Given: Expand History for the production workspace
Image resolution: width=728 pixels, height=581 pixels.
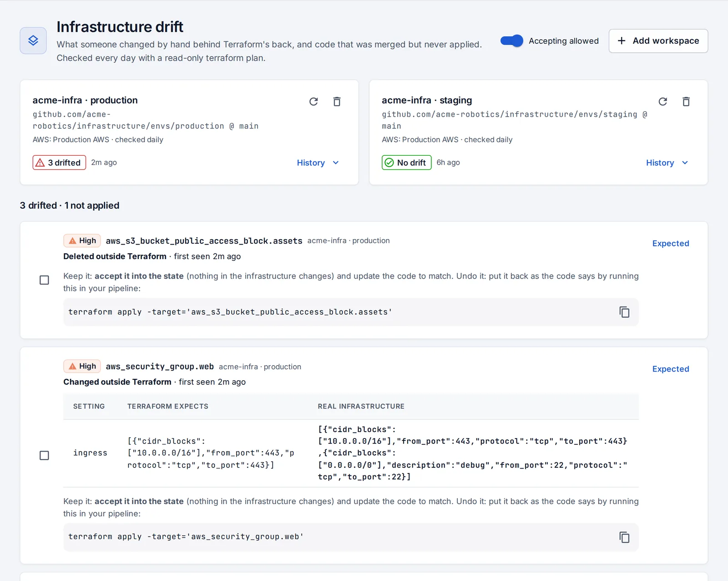Looking at the screenshot, I should point(318,163).
